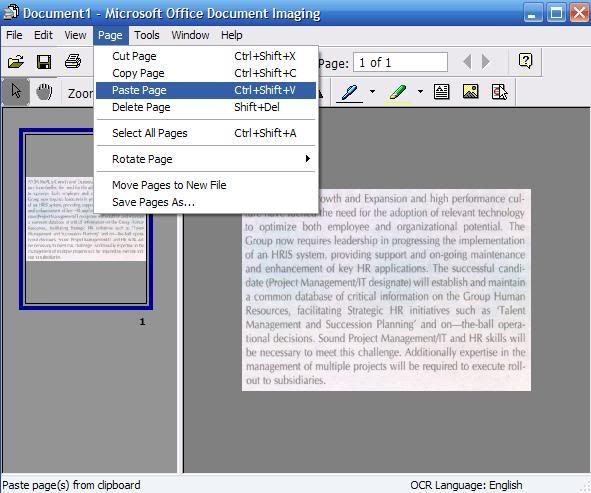Close the open Page menu
This screenshot has height=493, width=591.
110,35
